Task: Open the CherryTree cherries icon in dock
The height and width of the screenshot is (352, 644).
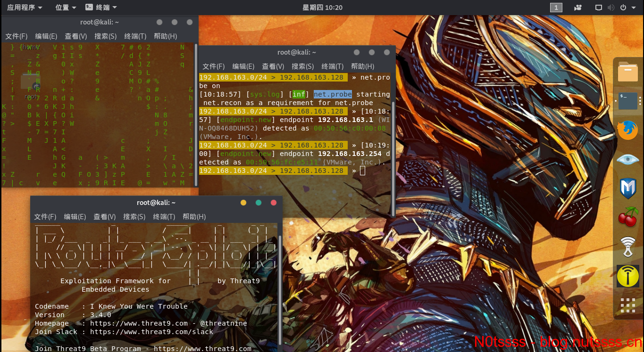Action: click(x=628, y=217)
